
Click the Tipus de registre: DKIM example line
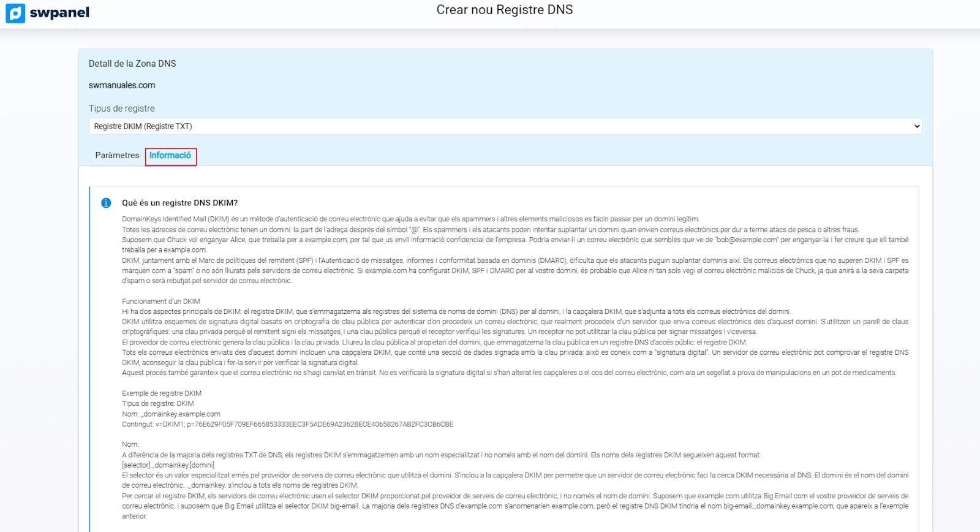(158, 404)
